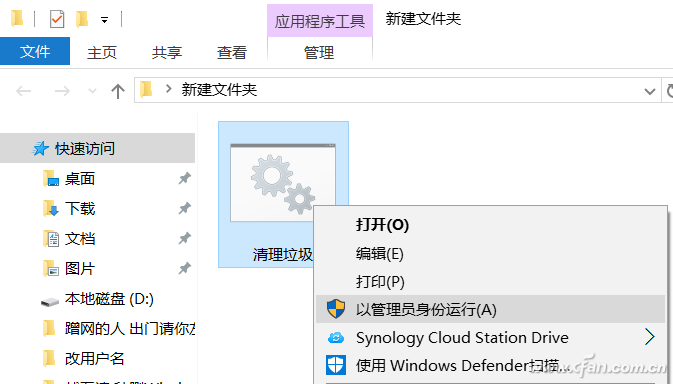Expand the Synology Cloud Station Drive submenu arrow
Screen dimensions: 673x384
coord(649,337)
